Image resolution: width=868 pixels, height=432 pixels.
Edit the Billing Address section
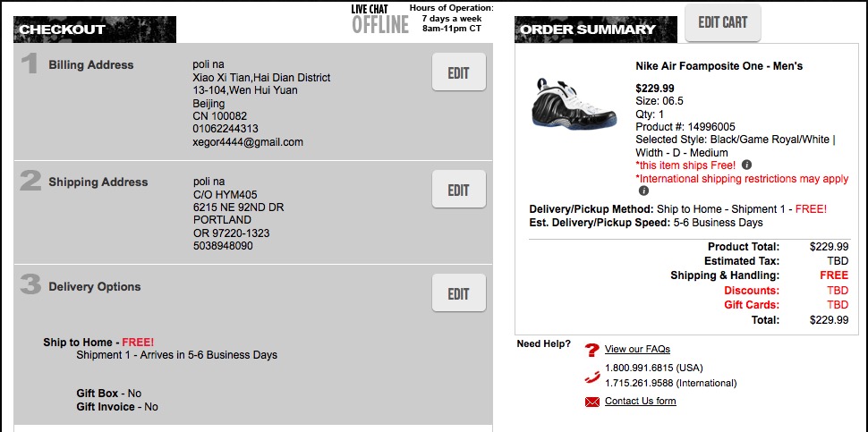point(458,73)
